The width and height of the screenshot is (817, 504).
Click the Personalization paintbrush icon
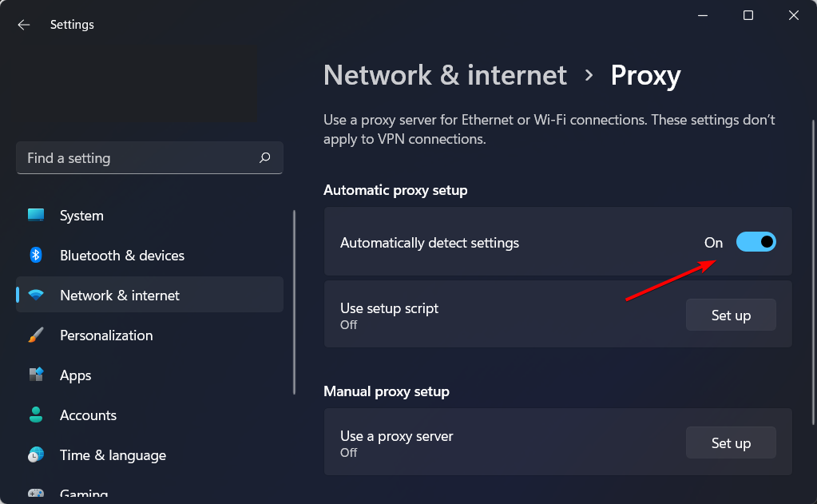[36, 335]
